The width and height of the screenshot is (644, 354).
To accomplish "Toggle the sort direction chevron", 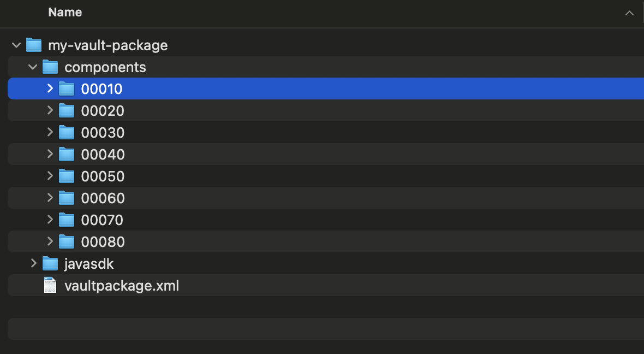I will tap(630, 13).
